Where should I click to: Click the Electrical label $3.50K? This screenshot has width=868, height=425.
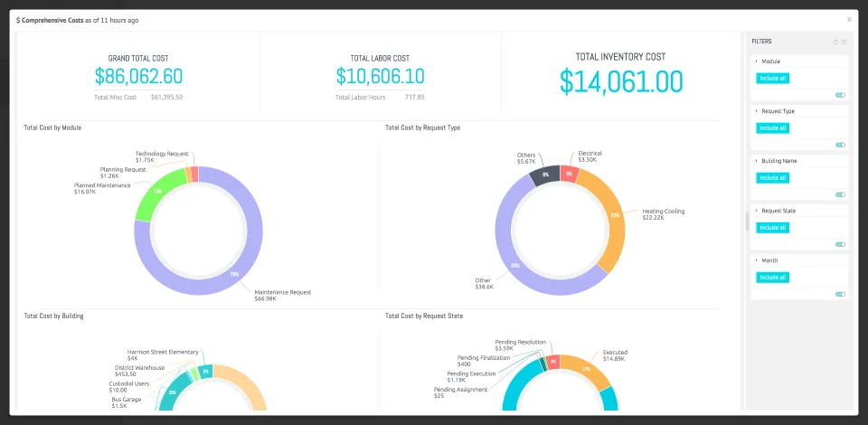[590, 156]
